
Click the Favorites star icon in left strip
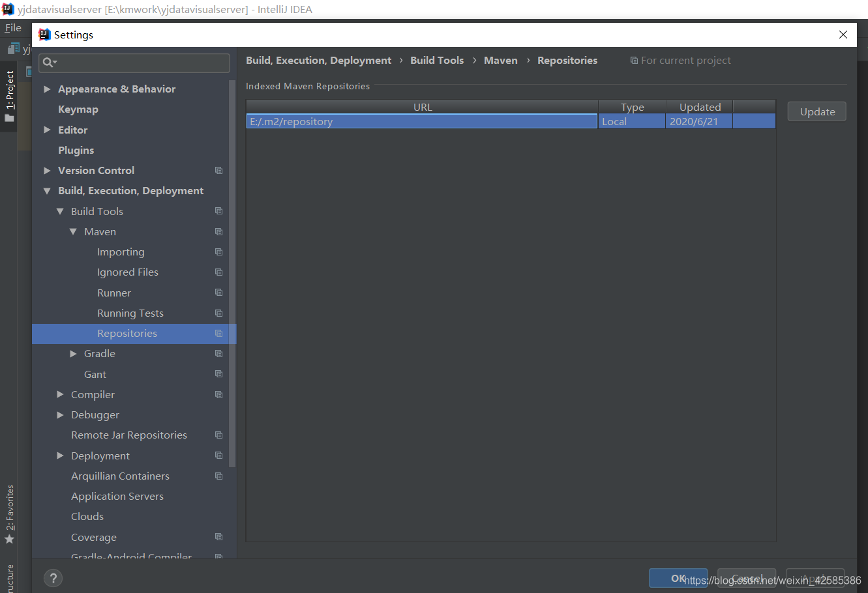point(9,539)
